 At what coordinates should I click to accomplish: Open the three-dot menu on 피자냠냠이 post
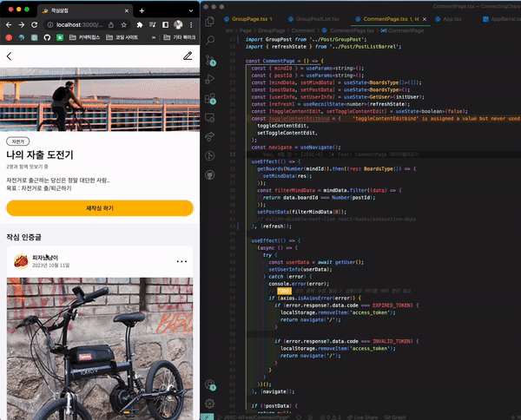181,261
